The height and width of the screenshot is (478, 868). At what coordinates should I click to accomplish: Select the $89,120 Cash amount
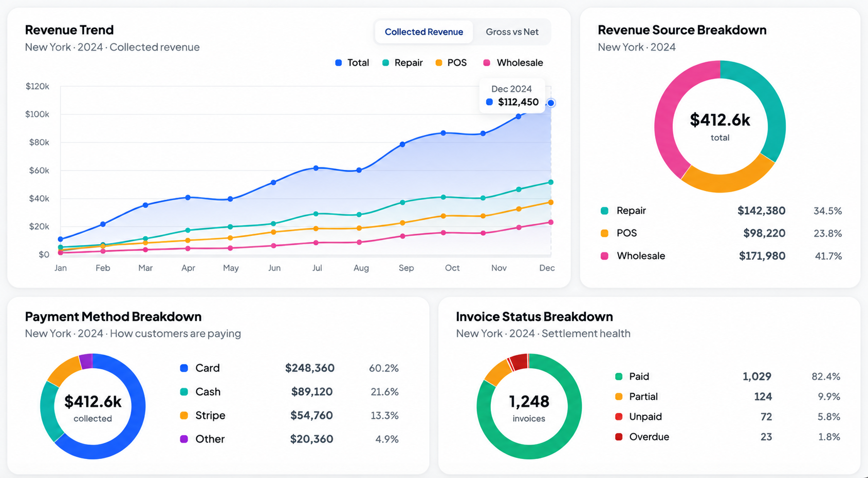[x=312, y=392]
